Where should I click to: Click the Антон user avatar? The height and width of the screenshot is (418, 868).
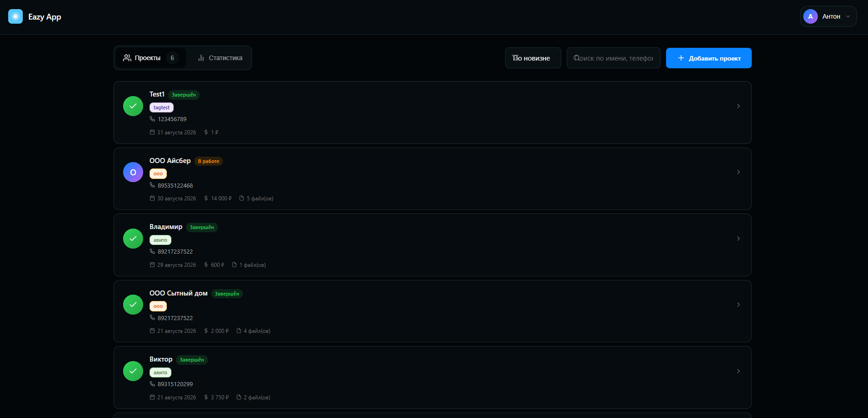810,16
